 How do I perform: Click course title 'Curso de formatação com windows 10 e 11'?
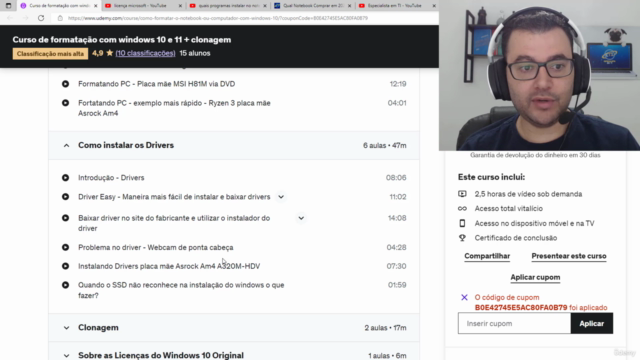tap(122, 40)
